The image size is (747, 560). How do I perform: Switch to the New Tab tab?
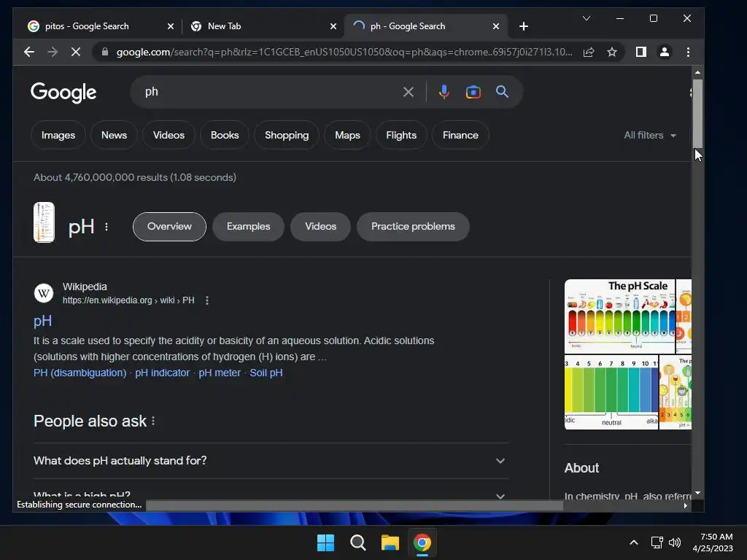pos(225,26)
